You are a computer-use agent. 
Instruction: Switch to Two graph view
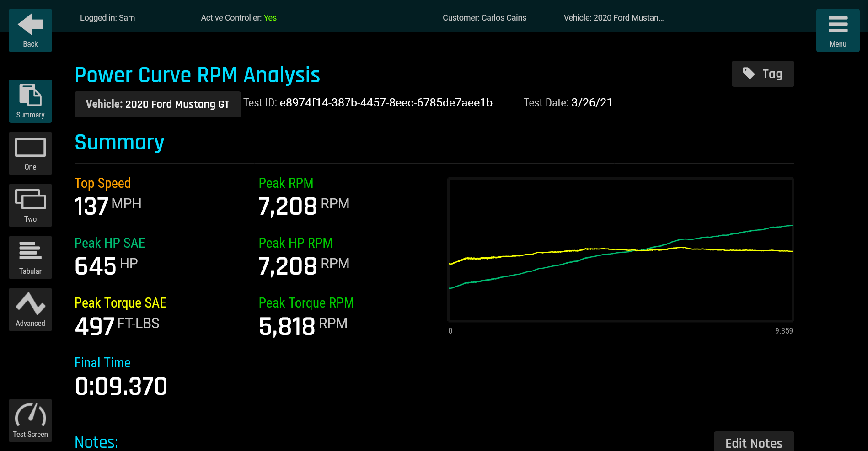pos(30,205)
